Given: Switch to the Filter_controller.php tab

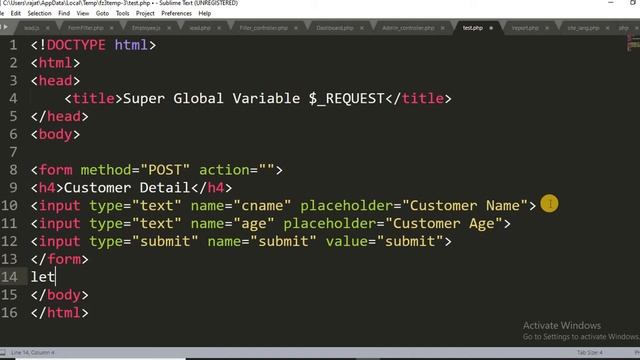Looking at the screenshot, I should pyautogui.click(x=263, y=28).
